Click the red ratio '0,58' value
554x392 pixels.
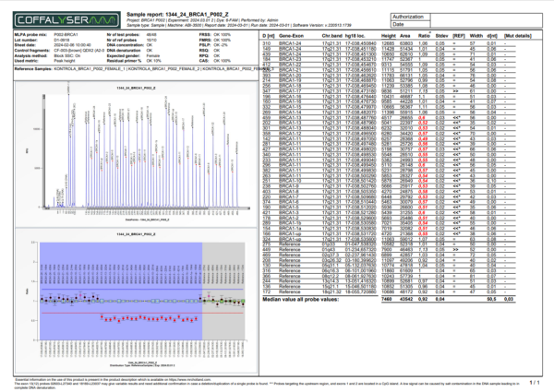click(x=423, y=191)
